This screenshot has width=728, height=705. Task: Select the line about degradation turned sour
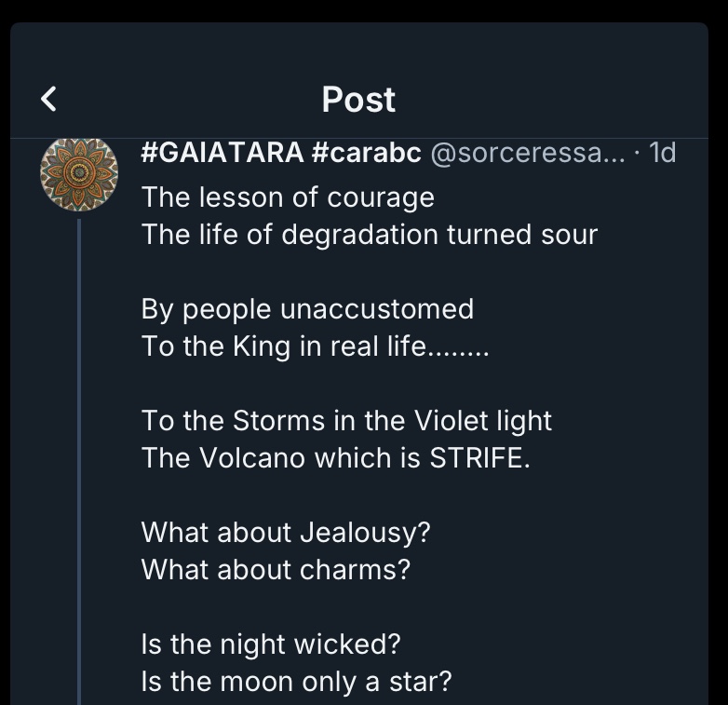(x=369, y=234)
